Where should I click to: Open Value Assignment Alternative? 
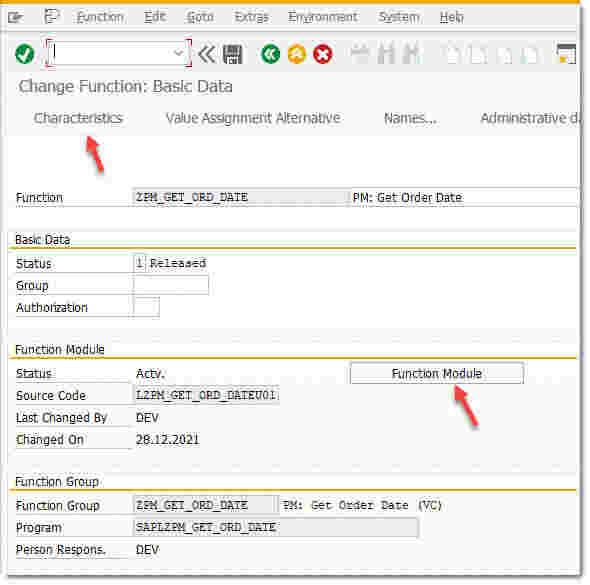(253, 118)
